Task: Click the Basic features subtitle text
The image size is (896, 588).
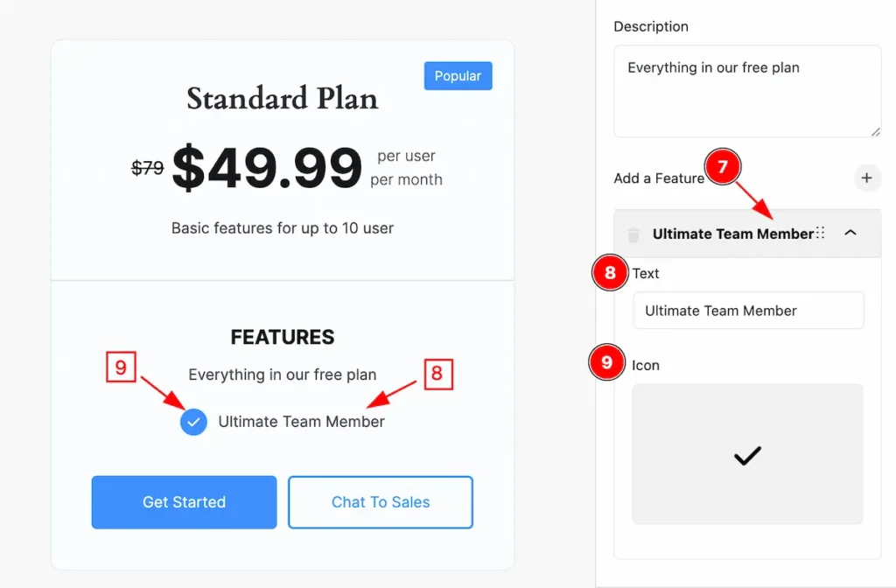Action: (283, 228)
